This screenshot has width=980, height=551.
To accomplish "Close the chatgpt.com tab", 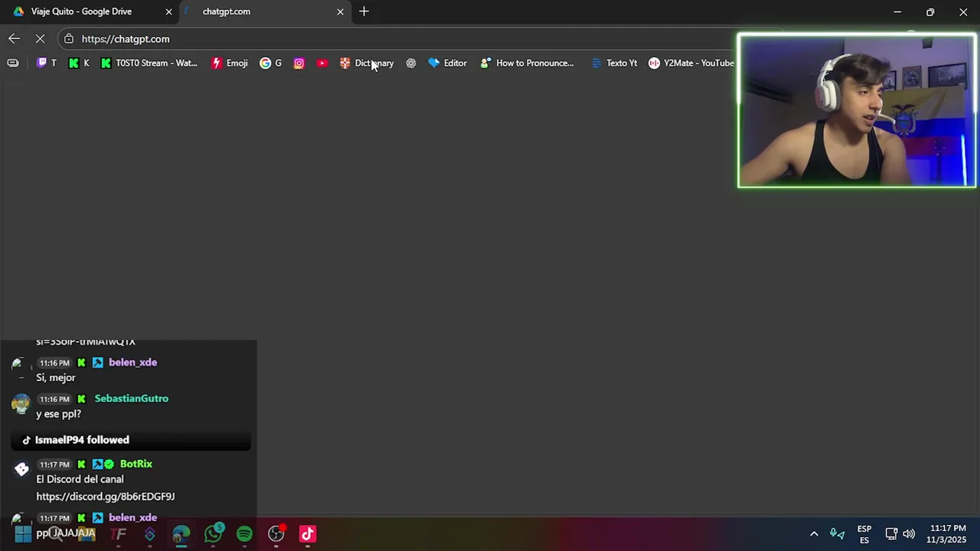I will [x=340, y=11].
